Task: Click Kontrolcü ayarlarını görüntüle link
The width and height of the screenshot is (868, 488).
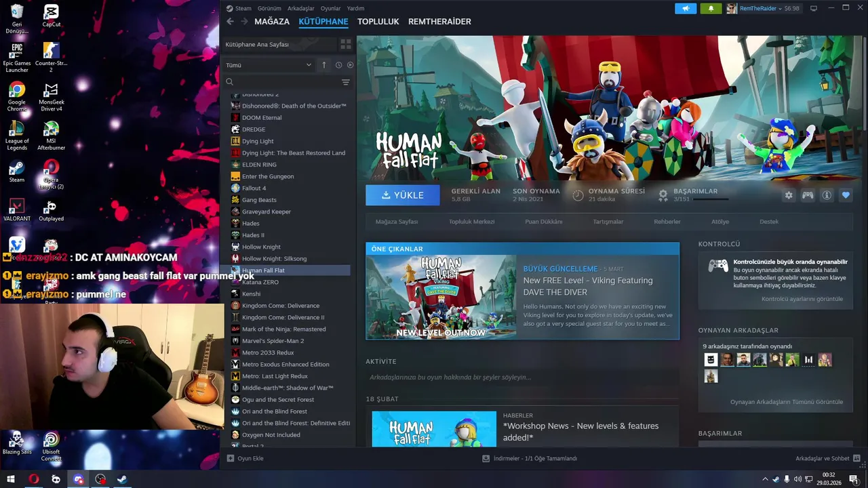Action: [802, 299]
